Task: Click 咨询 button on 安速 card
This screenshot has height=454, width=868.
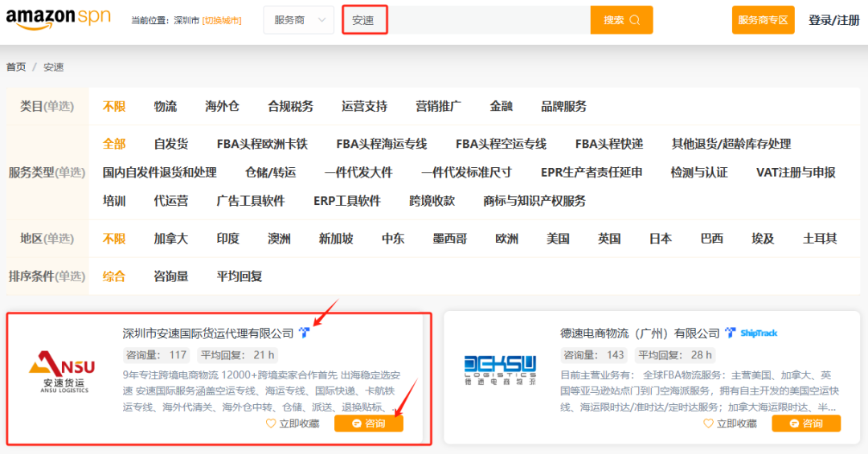Action: click(369, 423)
